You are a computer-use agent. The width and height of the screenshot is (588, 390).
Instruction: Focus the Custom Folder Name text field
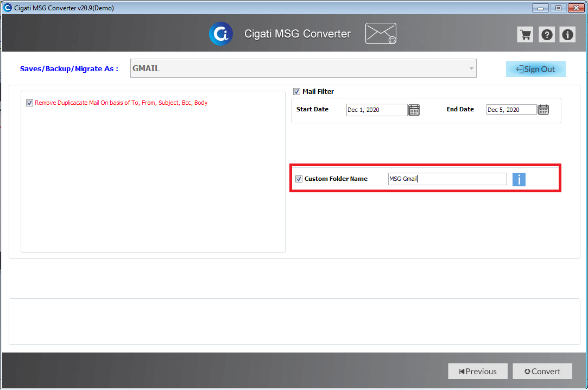[447, 179]
